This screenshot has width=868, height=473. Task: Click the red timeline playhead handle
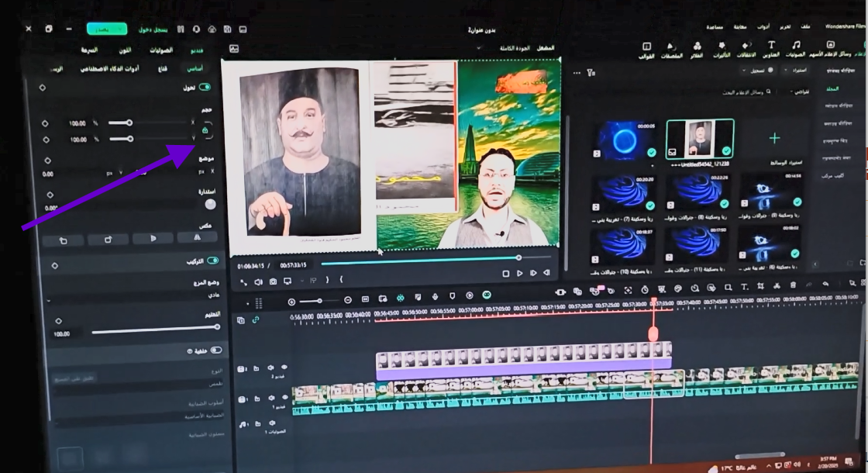tap(653, 333)
